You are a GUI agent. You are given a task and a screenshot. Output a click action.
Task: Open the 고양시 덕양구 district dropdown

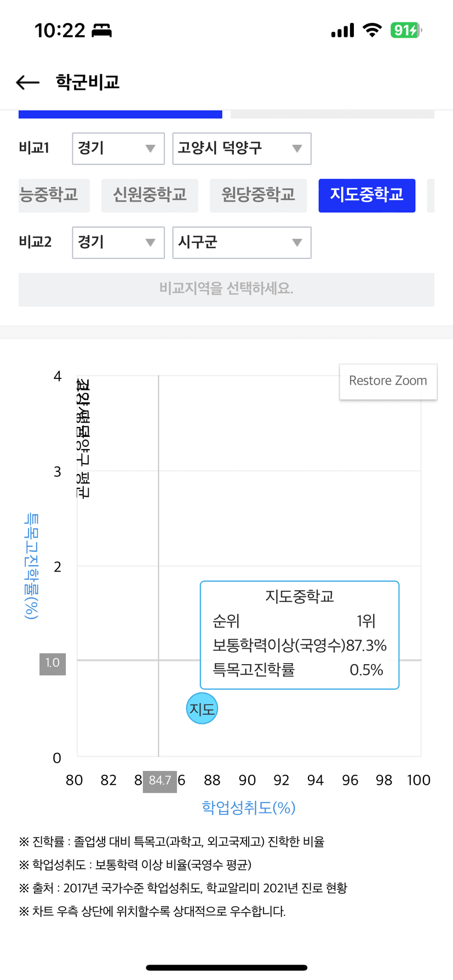[242, 148]
